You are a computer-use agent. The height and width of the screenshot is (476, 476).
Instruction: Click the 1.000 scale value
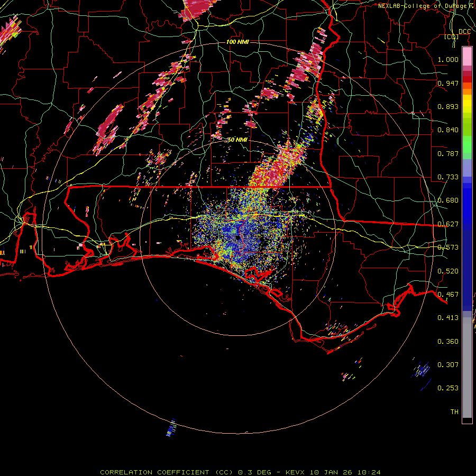[448, 59]
